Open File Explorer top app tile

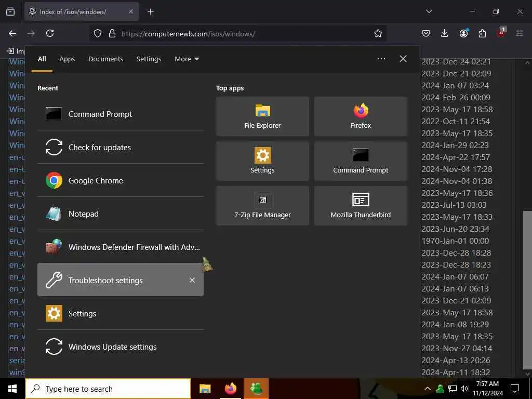pyautogui.click(x=262, y=116)
